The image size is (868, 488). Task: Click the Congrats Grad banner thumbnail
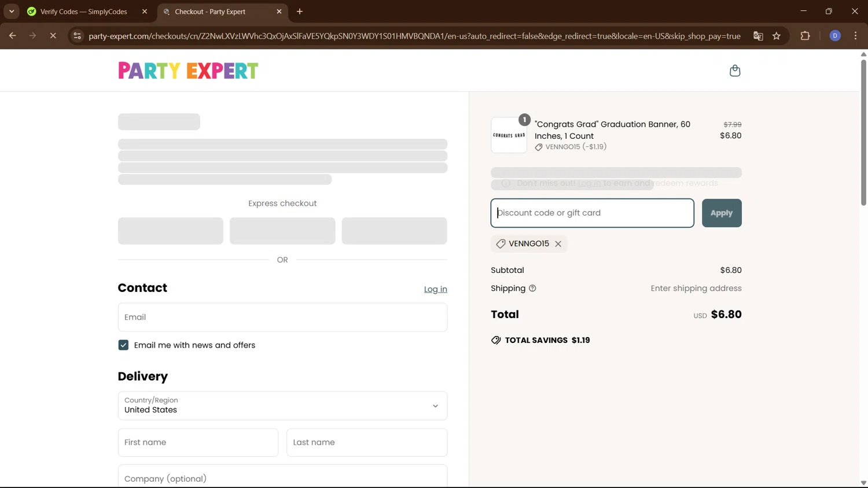coord(509,135)
